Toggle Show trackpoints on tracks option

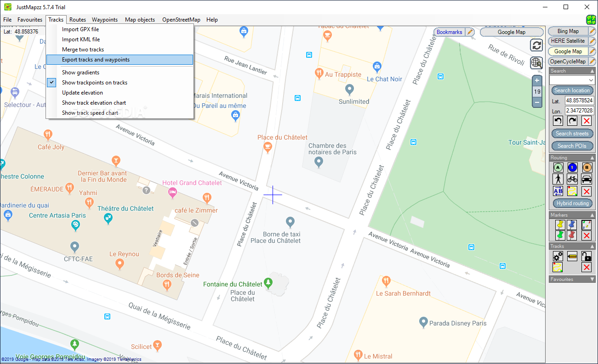[x=95, y=83]
